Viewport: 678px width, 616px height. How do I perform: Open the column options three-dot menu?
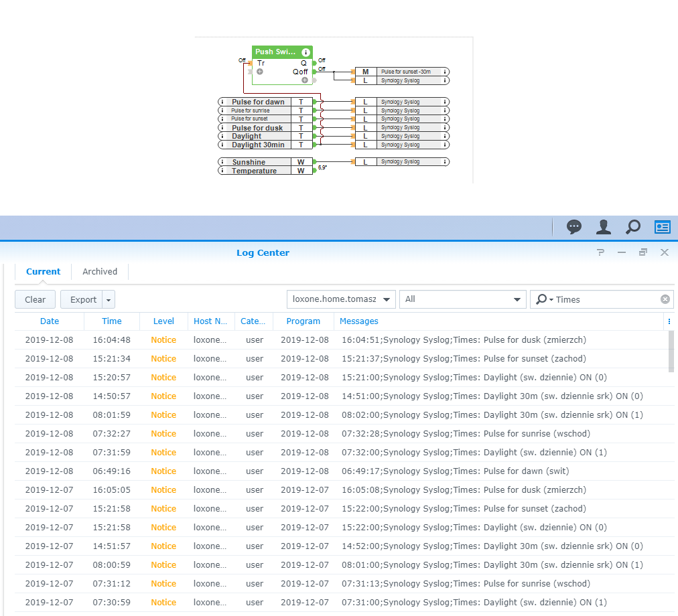(x=669, y=321)
